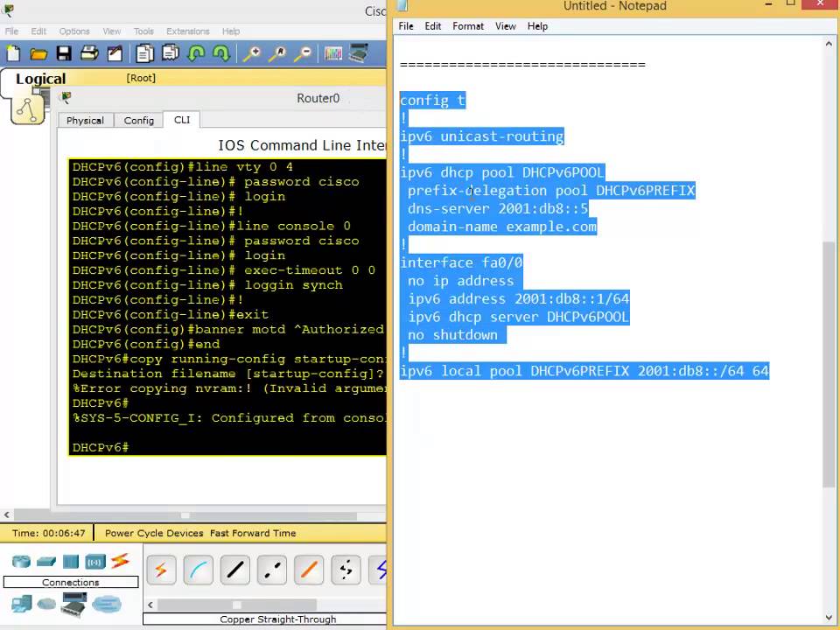Open Packet Tracer Help menu
Screen dimensions: 840x630
pyautogui.click(x=231, y=31)
